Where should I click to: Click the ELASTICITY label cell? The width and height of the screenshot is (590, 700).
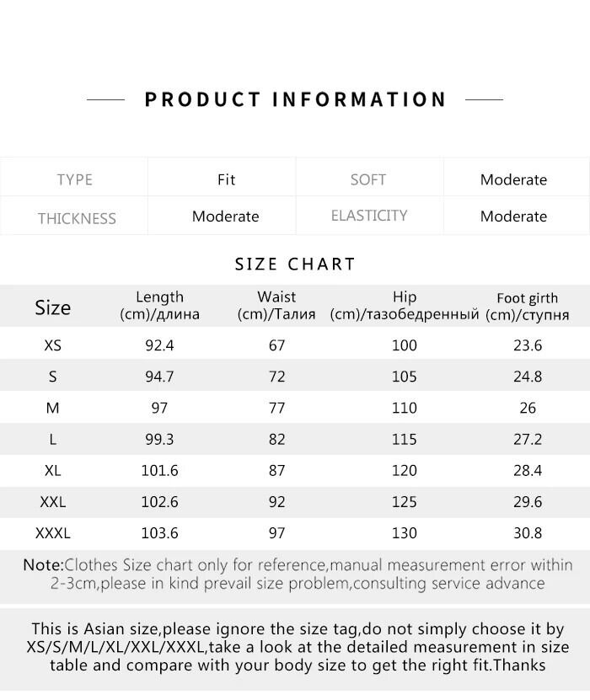pos(369,216)
